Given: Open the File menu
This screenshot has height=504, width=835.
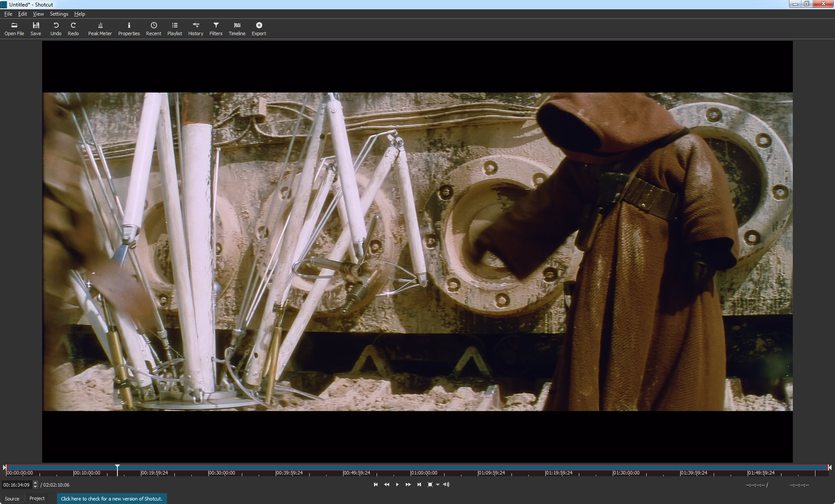Looking at the screenshot, I should 8,14.
